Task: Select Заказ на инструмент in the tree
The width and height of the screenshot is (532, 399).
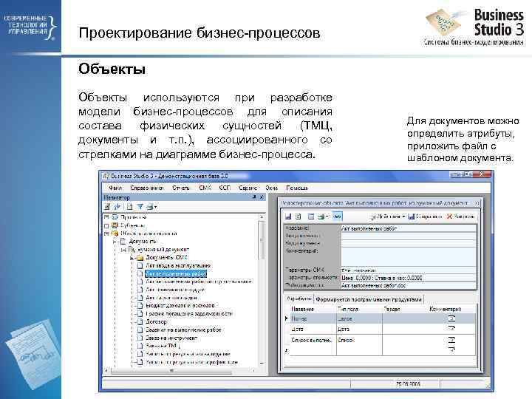Action: click(171, 338)
